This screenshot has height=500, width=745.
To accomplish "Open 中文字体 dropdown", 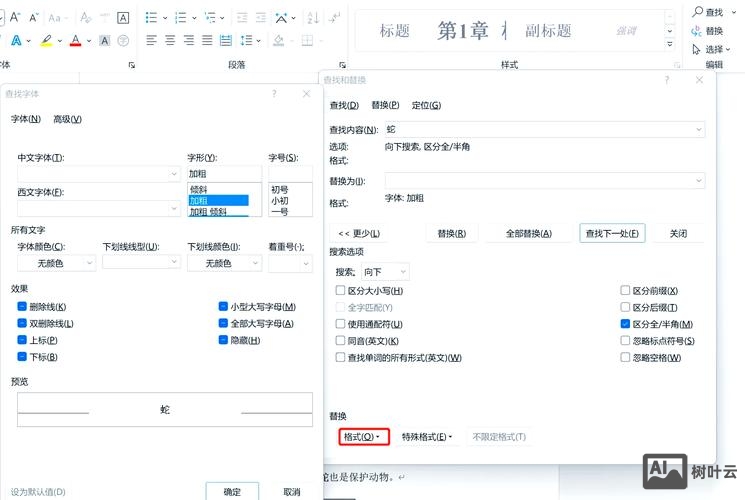I will point(174,174).
